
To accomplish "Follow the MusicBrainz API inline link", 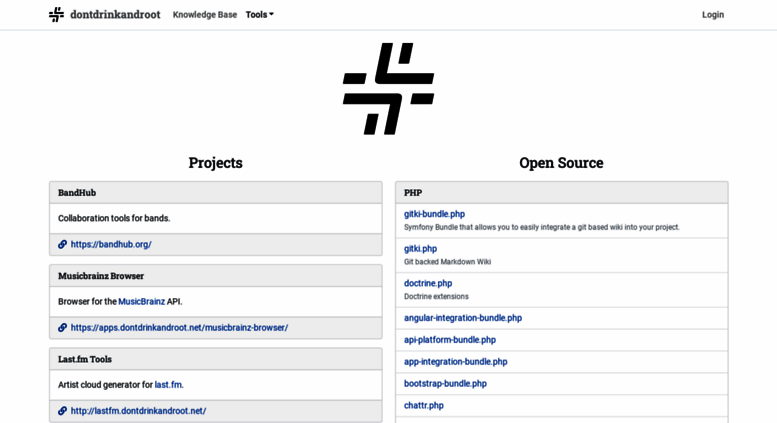I will (x=141, y=301).
